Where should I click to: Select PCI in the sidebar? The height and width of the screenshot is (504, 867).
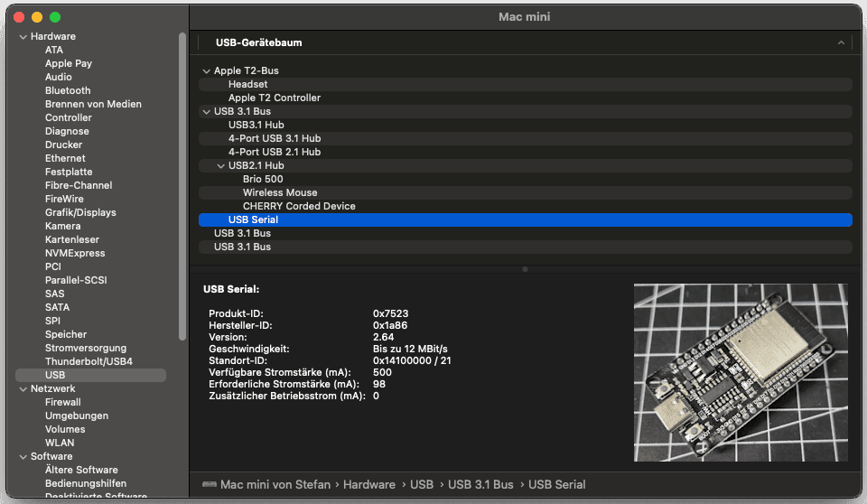tap(53, 266)
